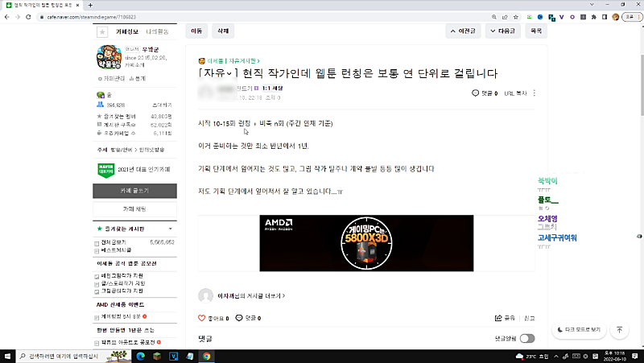Open the Chrome profile avatar

[615, 17]
